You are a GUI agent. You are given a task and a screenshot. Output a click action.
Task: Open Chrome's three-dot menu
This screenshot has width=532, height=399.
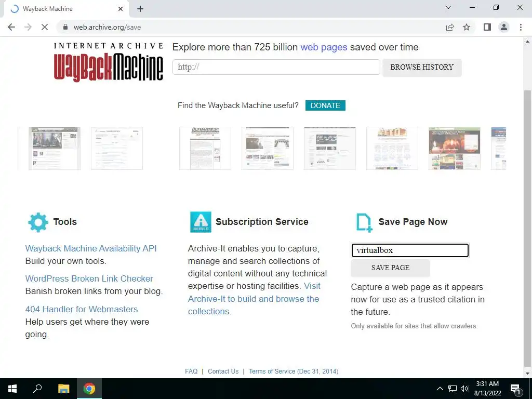[521, 27]
